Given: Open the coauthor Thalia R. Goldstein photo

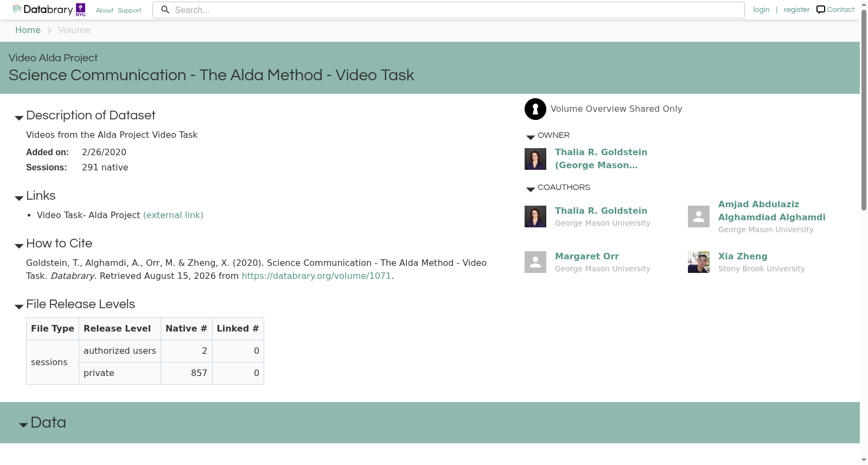Looking at the screenshot, I should 535,216.
